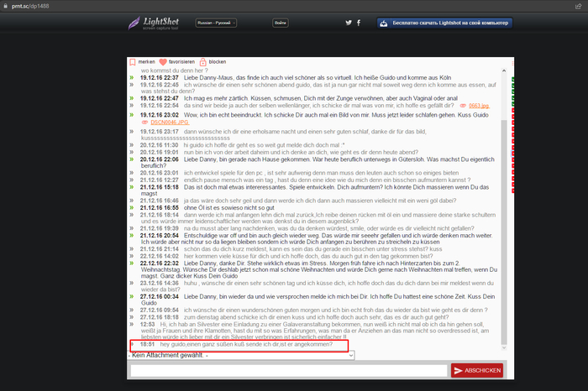
Task: Click the timestamp 20.12.16 23:01
Action: [160, 173]
